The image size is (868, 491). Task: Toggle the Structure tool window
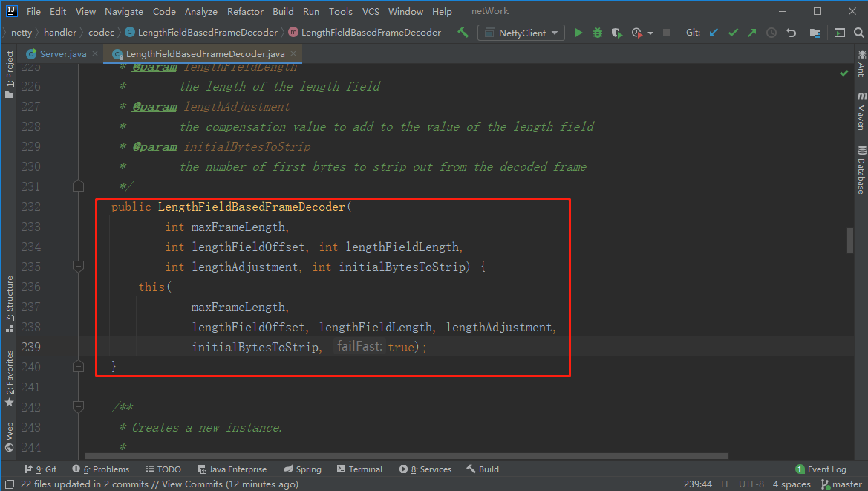(10, 304)
